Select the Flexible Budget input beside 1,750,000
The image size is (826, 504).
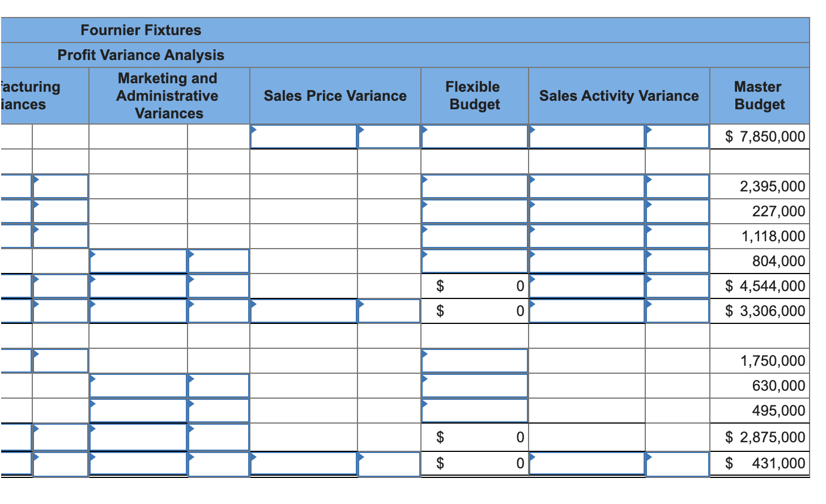tap(474, 361)
